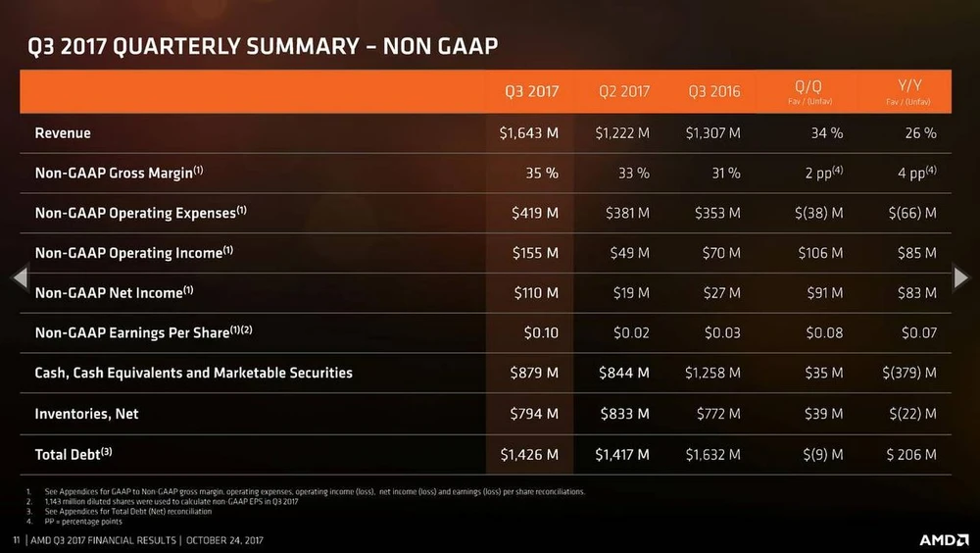Click the Non-GAAP Gross Margin row label
Screen dimensions: 980x553
(x=119, y=173)
